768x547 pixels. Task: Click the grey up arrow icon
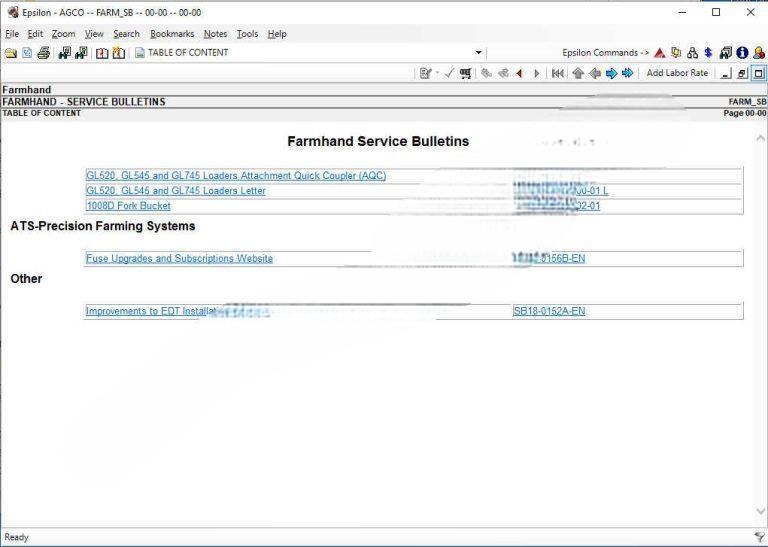(578, 73)
